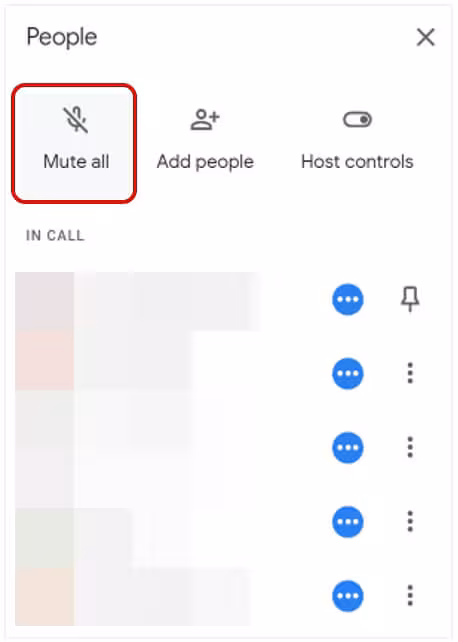Image resolution: width=458 pixels, height=642 pixels.
Task: Open more options for third participant
Action: click(x=410, y=447)
